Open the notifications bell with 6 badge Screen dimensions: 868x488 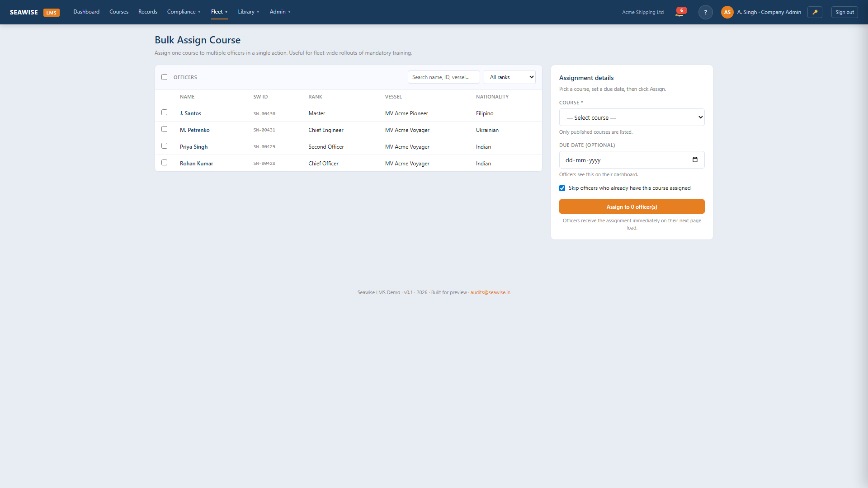[680, 12]
